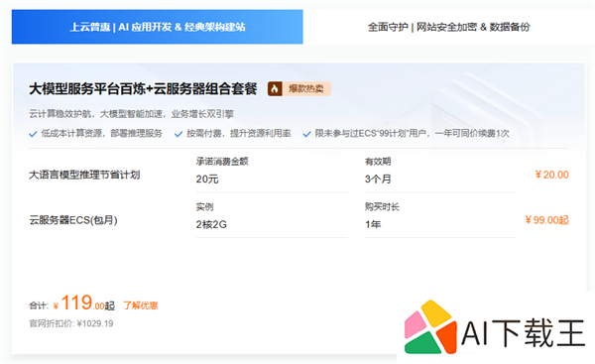Click the 一年可同价续费1次 note
The width and height of the screenshot is (595, 364).
coord(472,133)
